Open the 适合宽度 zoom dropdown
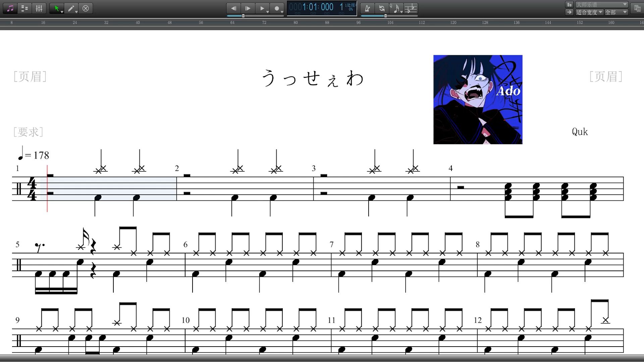Image resolution: width=644 pixels, height=362 pixels. click(589, 12)
